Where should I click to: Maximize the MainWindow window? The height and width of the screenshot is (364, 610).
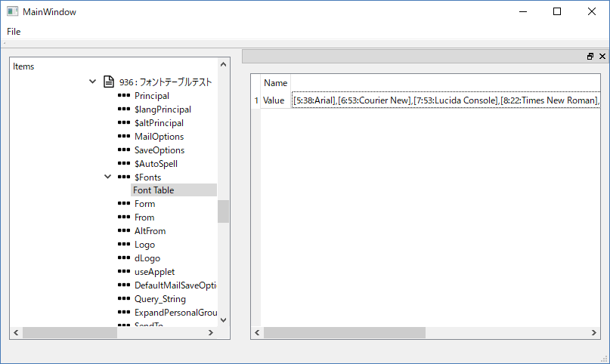point(557,11)
